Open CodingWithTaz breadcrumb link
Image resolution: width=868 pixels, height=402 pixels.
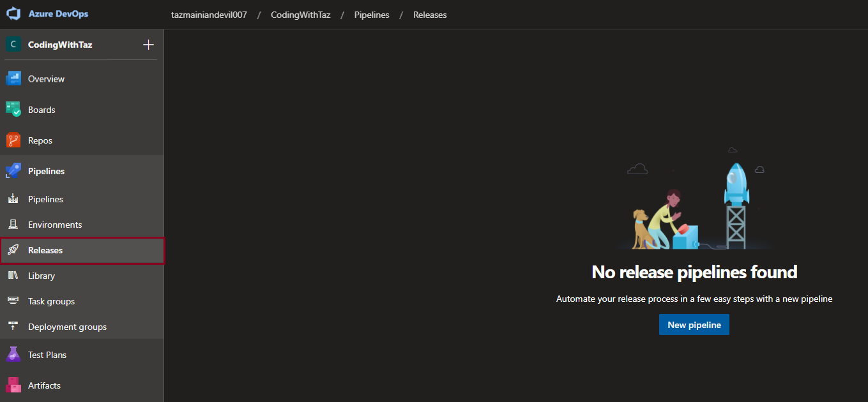300,15
